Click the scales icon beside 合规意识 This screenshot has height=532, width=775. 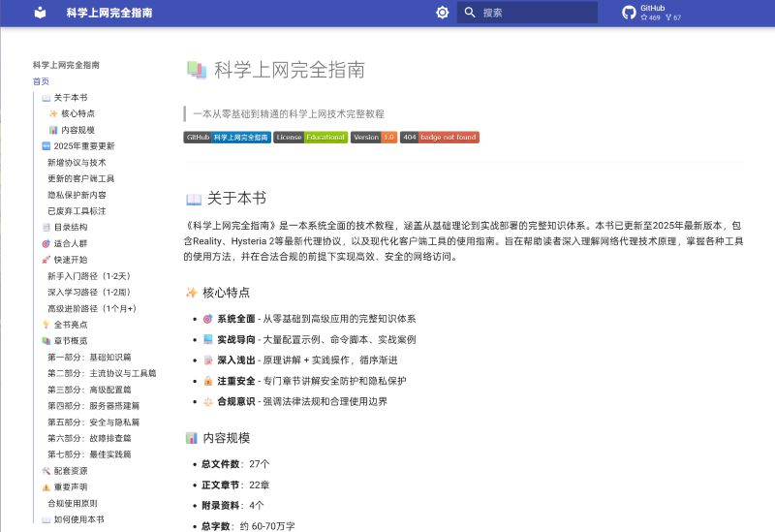tap(208, 402)
